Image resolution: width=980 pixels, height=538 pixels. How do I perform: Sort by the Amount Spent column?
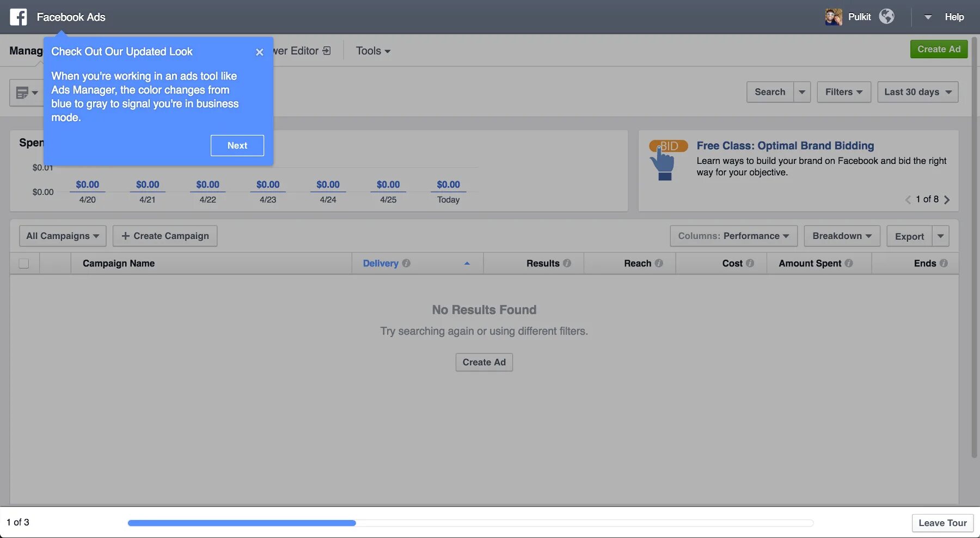(x=810, y=263)
